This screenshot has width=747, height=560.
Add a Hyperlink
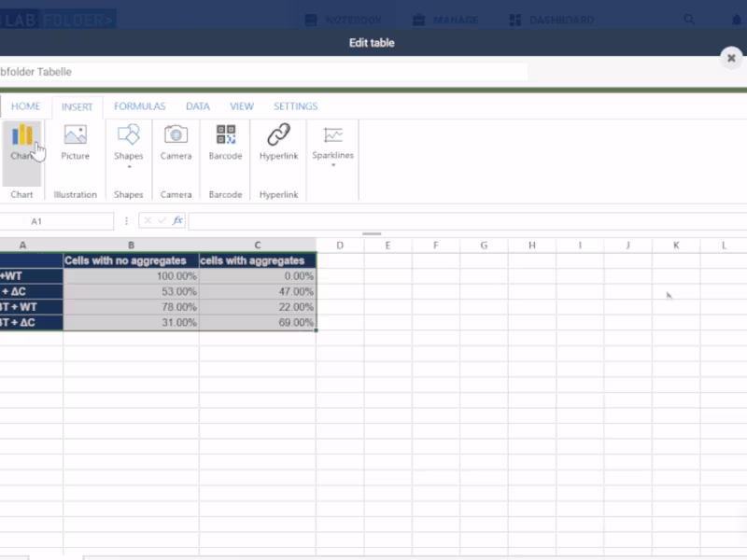coord(278,142)
